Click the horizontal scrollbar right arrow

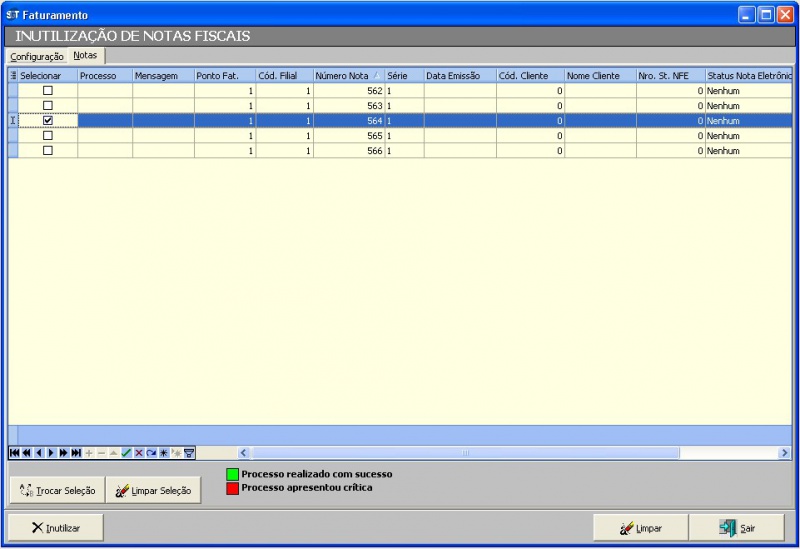coord(784,453)
